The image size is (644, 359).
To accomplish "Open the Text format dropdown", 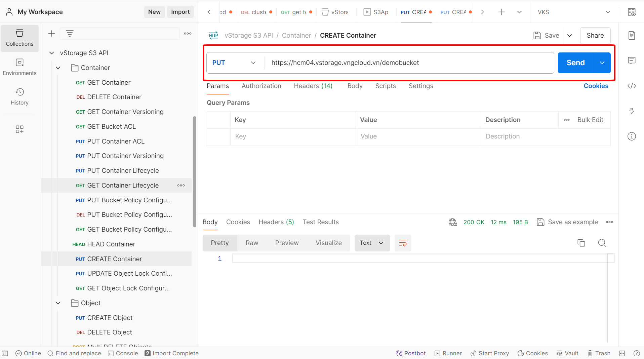I will pos(372,243).
